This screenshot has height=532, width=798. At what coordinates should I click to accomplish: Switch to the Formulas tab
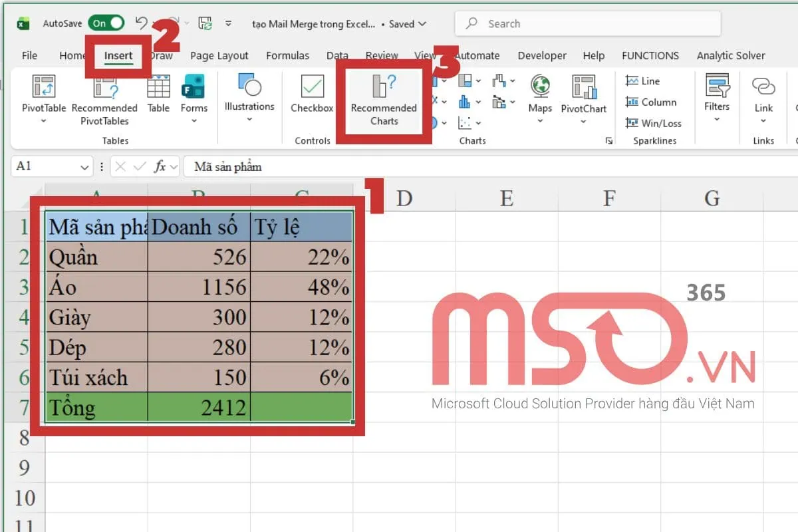(x=287, y=55)
